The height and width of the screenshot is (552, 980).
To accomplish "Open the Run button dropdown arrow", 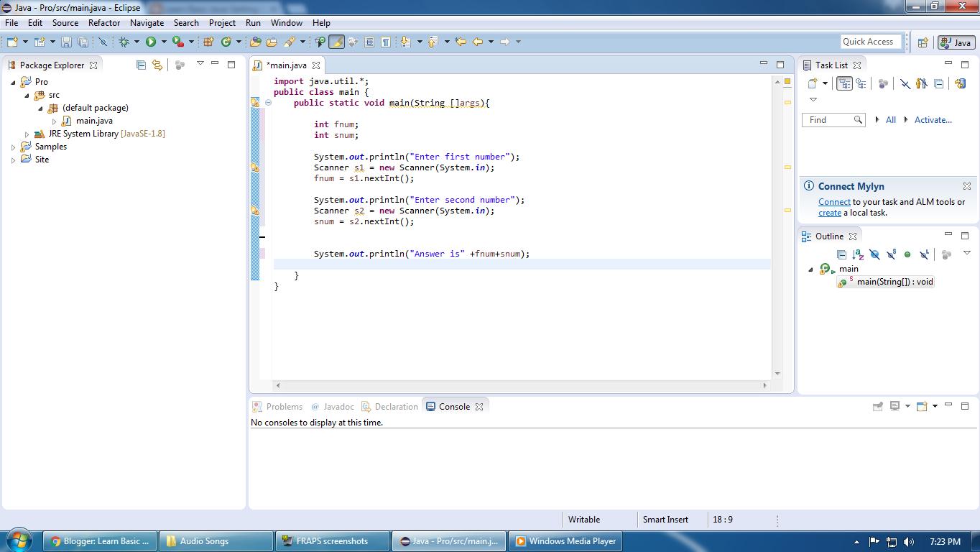I will pyautogui.click(x=164, y=42).
